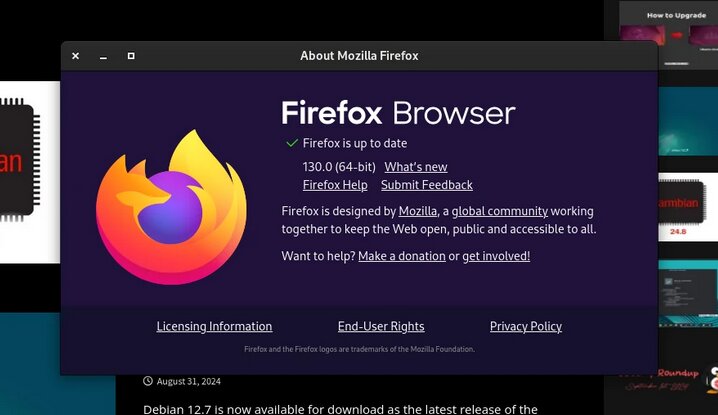Screen dimensions: 718x415
Task: Minimize the About Mozilla Firefox window
Action: 103,56
